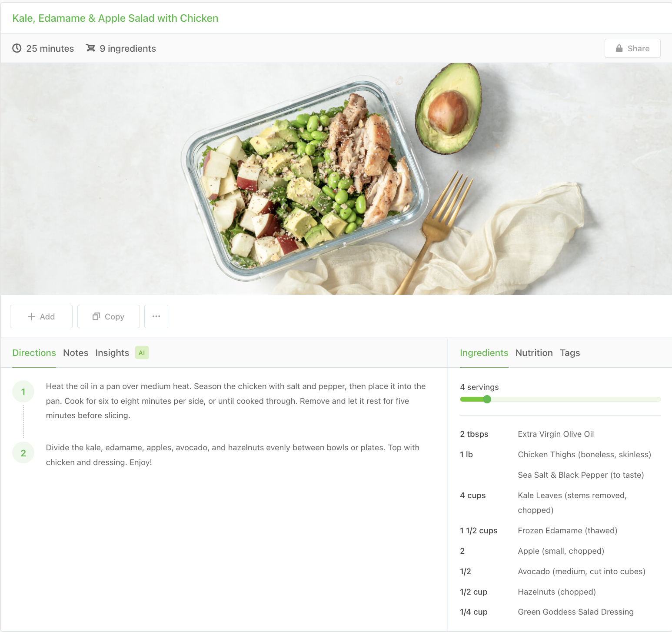Click the plus icon on Add
The width and height of the screenshot is (672, 632).
point(31,316)
